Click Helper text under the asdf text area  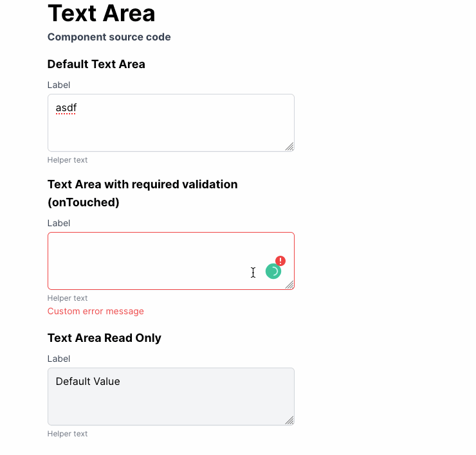[68, 160]
